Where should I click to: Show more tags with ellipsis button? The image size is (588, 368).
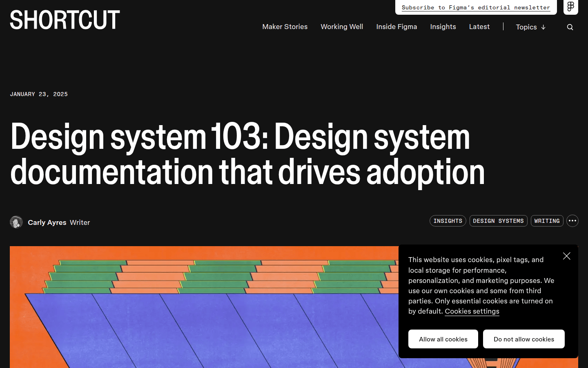(572, 221)
